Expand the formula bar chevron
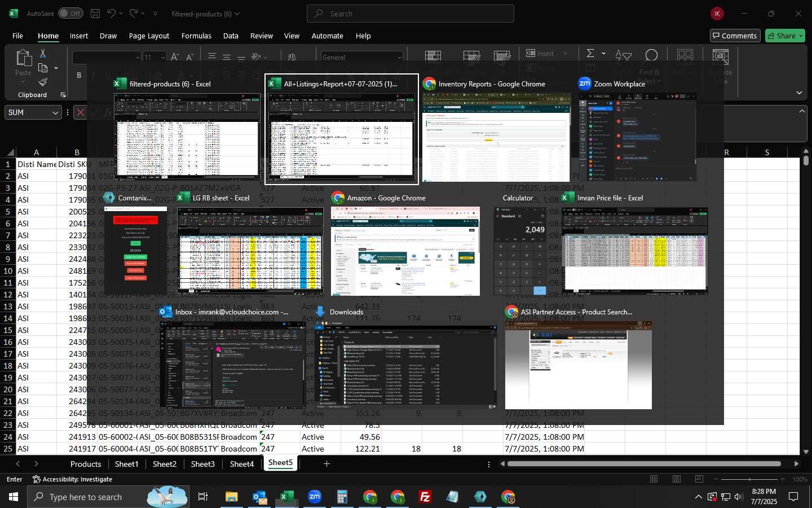Viewport: 812px width, 508px height. pos(802,111)
